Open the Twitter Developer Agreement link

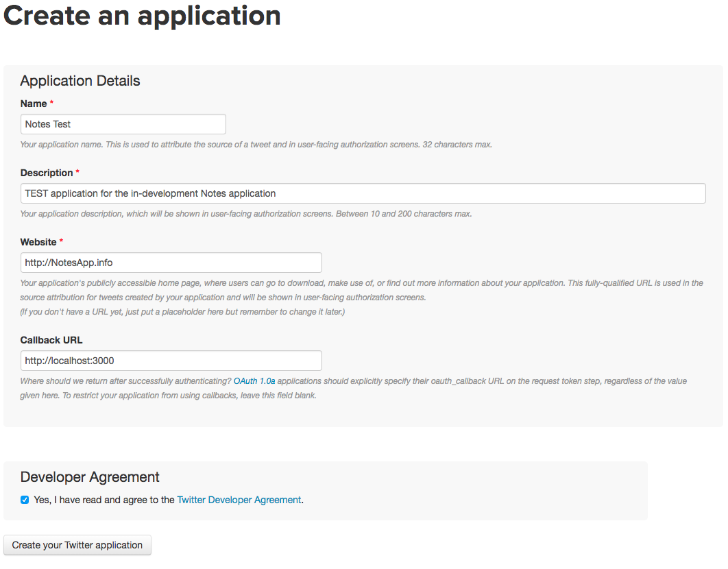(x=239, y=500)
